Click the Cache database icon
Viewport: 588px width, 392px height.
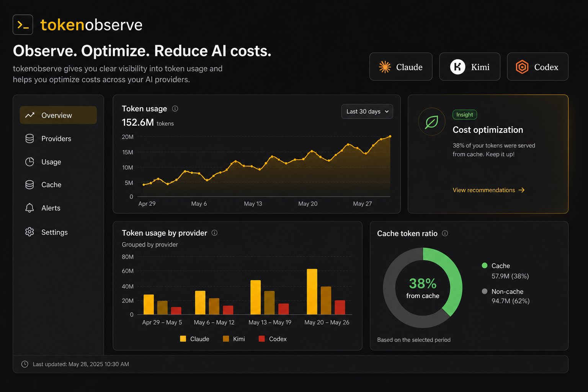tap(29, 185)
